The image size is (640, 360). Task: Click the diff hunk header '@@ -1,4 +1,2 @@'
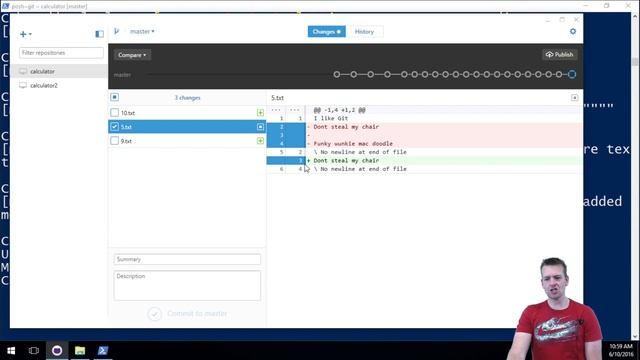(339, 110)
